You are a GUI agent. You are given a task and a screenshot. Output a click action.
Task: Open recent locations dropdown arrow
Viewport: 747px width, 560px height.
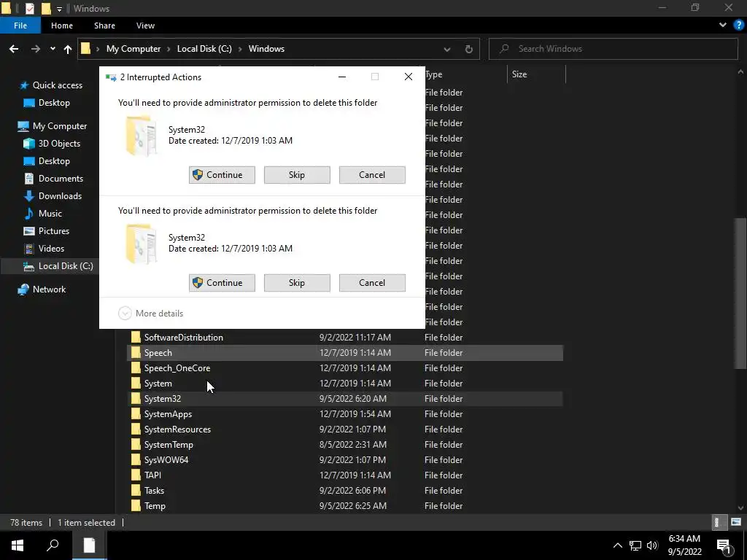pos(53,49)
